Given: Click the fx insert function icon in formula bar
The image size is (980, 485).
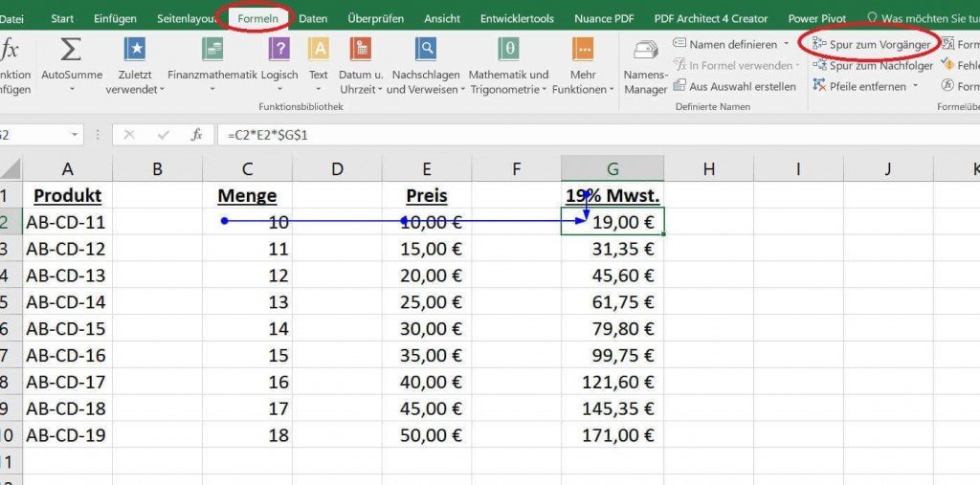Looking at the screenshot, I should [197, 134].
